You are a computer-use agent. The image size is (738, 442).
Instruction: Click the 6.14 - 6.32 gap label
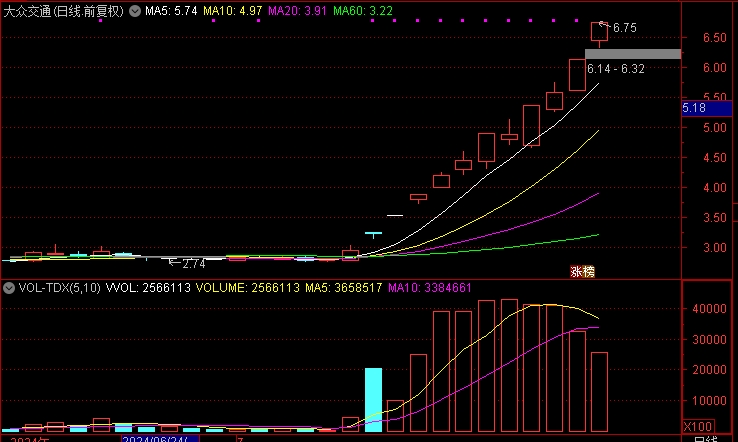pos(616,69)
